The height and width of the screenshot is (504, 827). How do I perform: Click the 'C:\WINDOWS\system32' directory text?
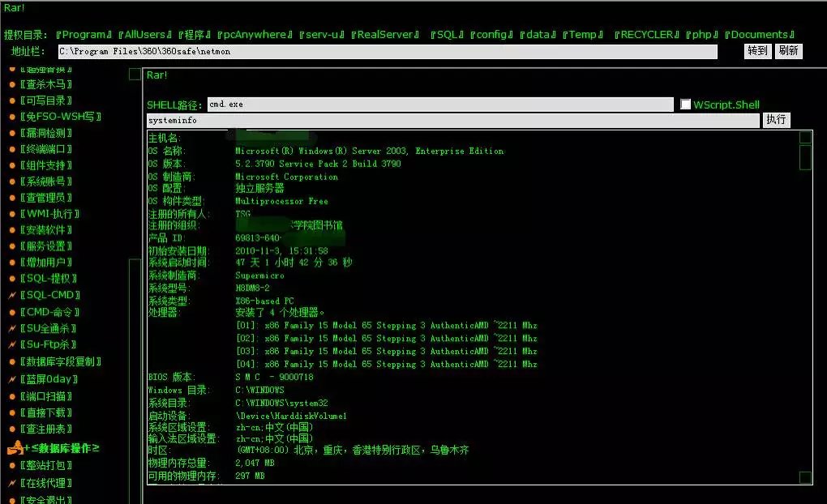[x=281, y=404]
